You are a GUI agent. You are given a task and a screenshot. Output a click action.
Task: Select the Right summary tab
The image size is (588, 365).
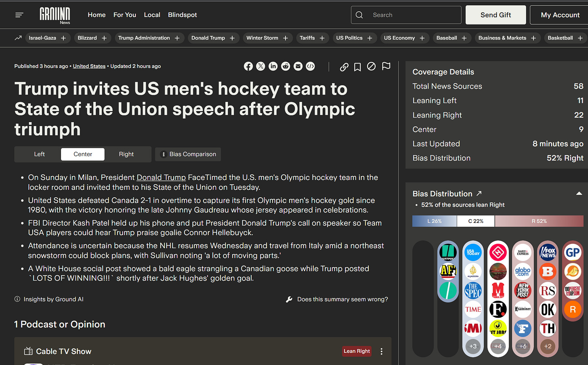(x=126, y=154)
